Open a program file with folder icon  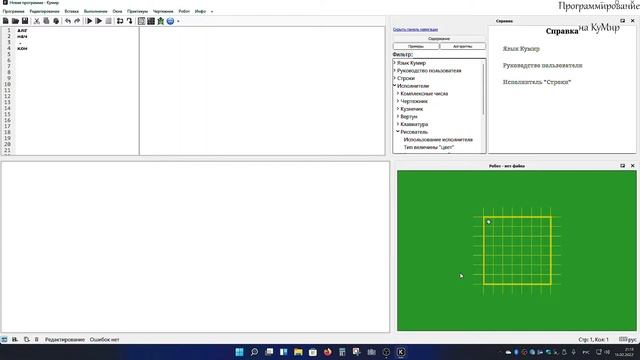(15, 21)
